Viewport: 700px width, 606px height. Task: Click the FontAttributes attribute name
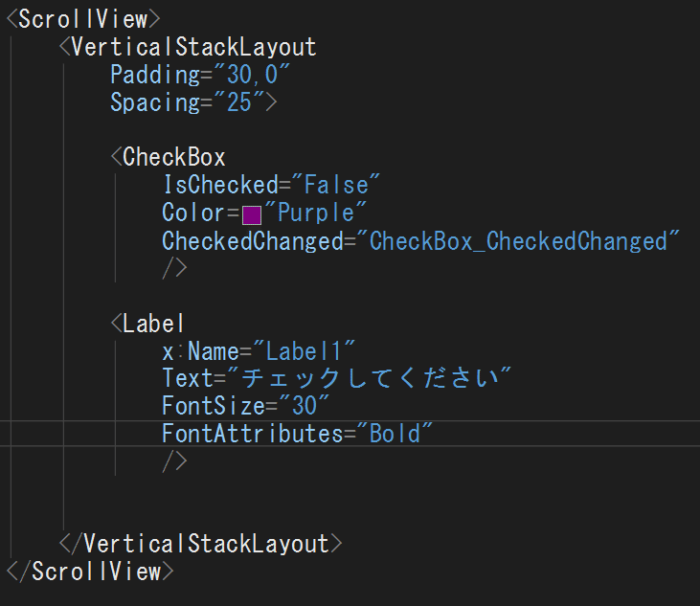(252, 433)
